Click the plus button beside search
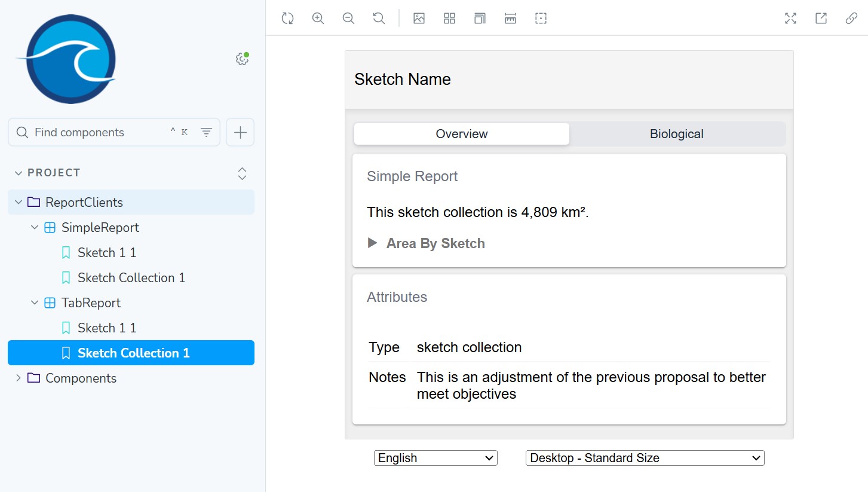 tap(240, 132)
